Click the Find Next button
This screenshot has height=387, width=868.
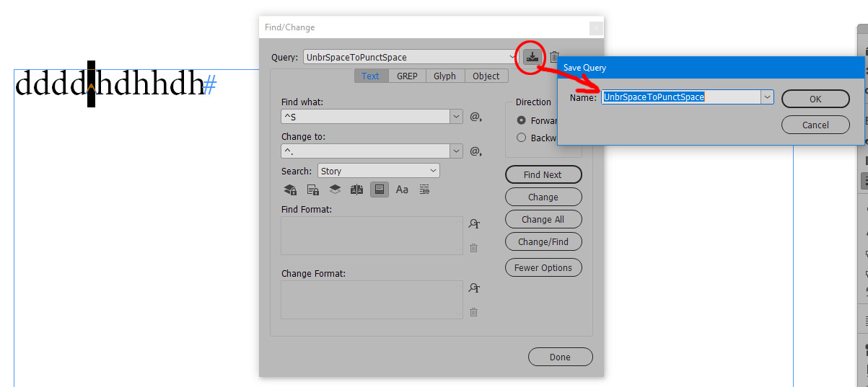pyautogui.click(x=543, y=174)
